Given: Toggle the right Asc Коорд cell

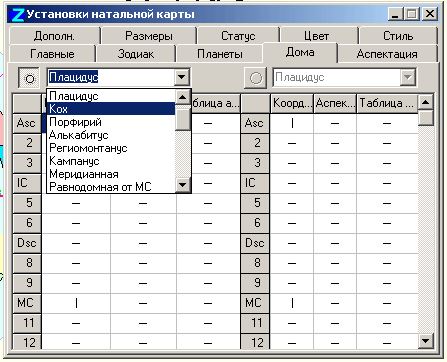Looking at the screenshot, I should pyautogui.click(x=292, y=123).
